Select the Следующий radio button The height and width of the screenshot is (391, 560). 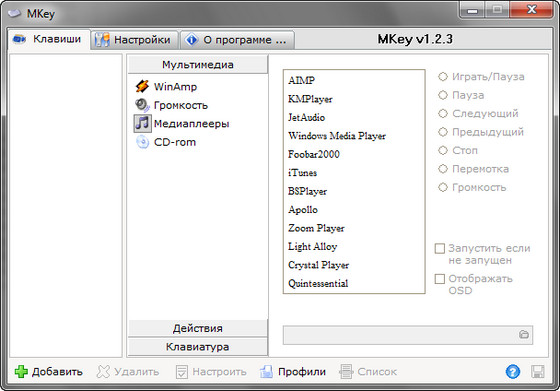click(443, 114)
